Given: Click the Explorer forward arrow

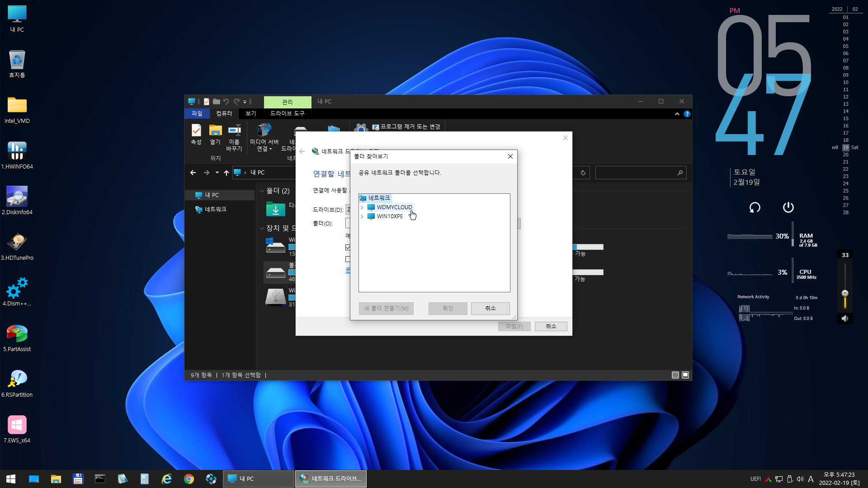Looking at the screenshot, I should [207, 173].
